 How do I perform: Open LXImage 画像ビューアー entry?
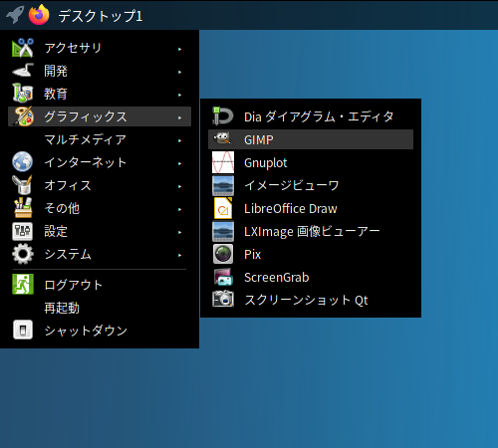tap(311, 231)
